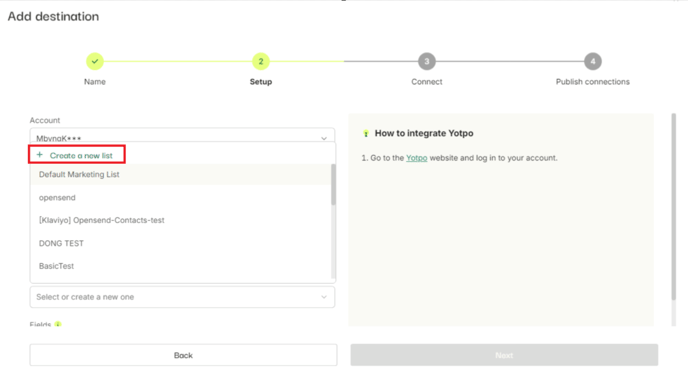The height and width of the screenshot is (369, 688).
Task: Open the Select or create a new one dropdown
Action: 183,297
